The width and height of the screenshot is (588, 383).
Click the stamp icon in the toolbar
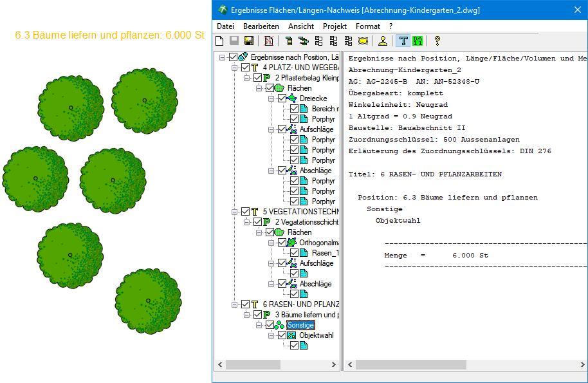click(383, 41)
